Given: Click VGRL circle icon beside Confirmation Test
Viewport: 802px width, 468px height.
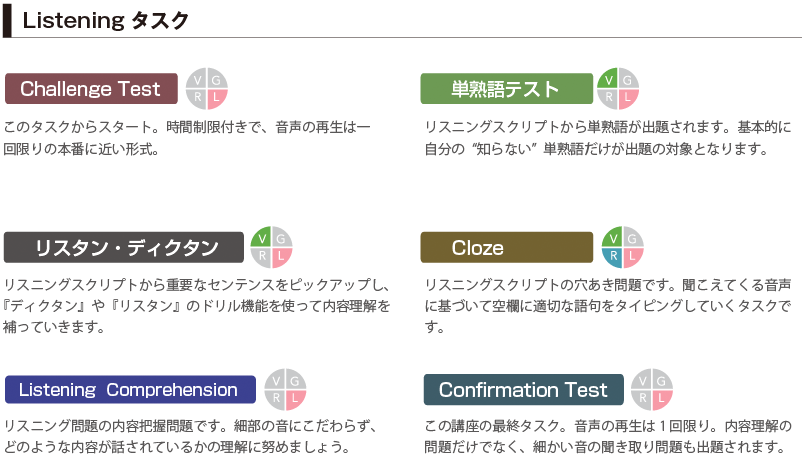Looking at the screenshot, I should coord(652,390).
